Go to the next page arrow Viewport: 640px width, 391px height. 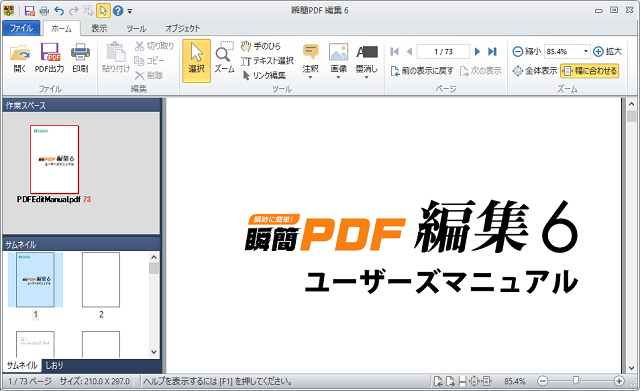[477, 51]
